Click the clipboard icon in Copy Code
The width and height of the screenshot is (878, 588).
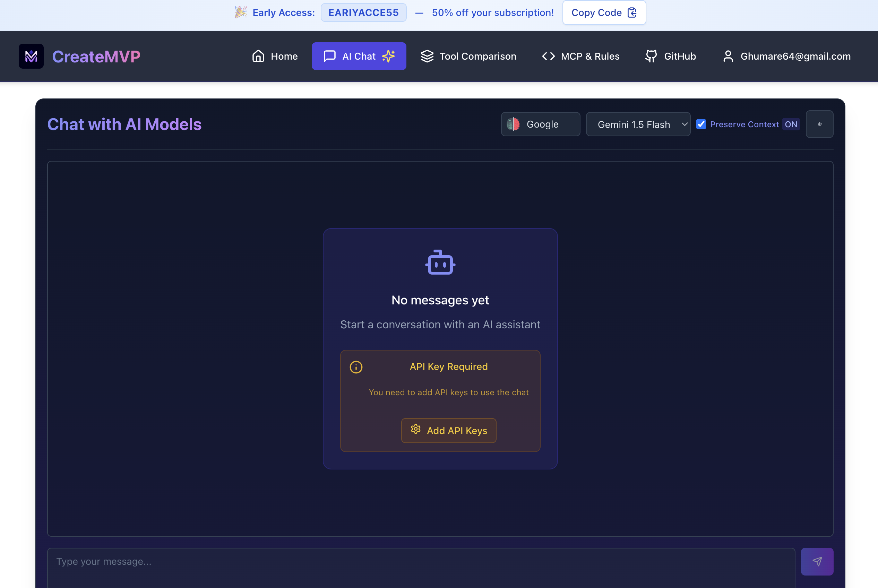[632, 13]
